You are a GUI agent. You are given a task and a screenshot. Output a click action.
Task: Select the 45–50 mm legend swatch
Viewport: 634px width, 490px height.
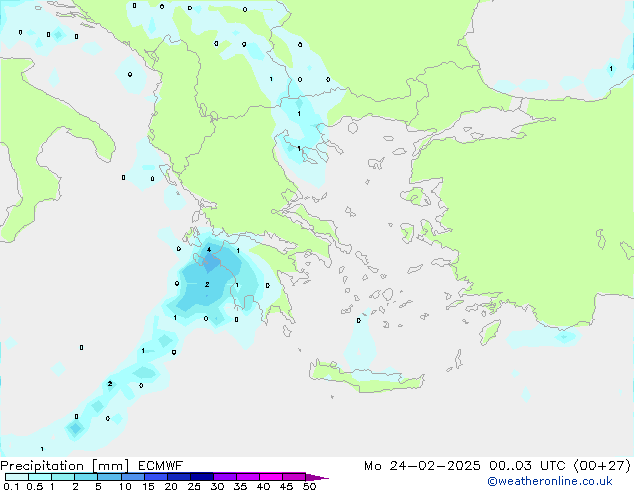point(294,477)
